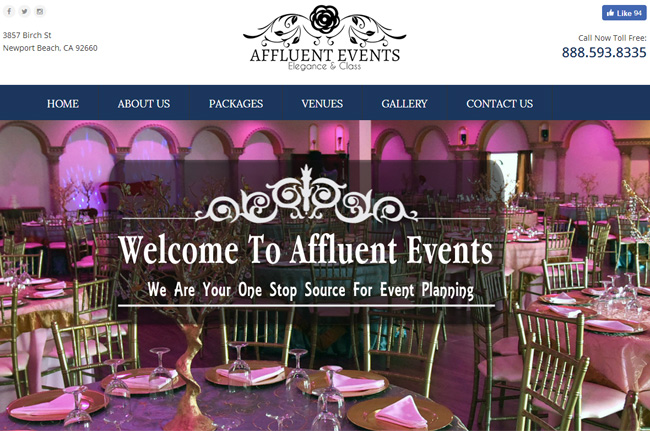Open the ABOUT US page
This screenshot has height=431, width=650.
(x=143, y=104)
